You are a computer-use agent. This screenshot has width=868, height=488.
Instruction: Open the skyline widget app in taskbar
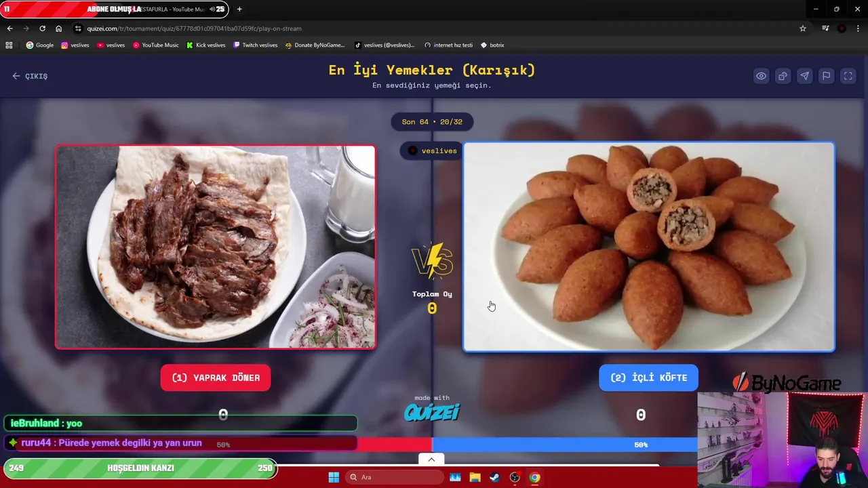click(455, 477)
